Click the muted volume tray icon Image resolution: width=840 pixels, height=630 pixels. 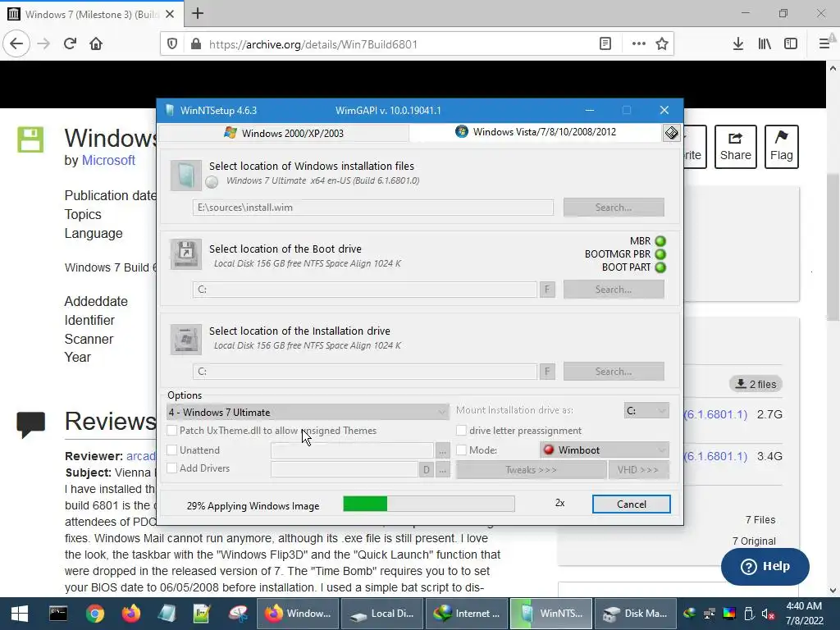(x=768, y=614)
